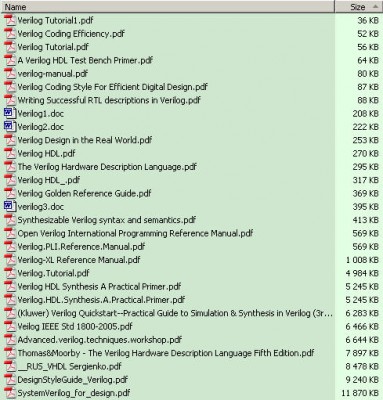Click the PDF icon for Verilog HDL_.pdf

click(x=10, y=180)
